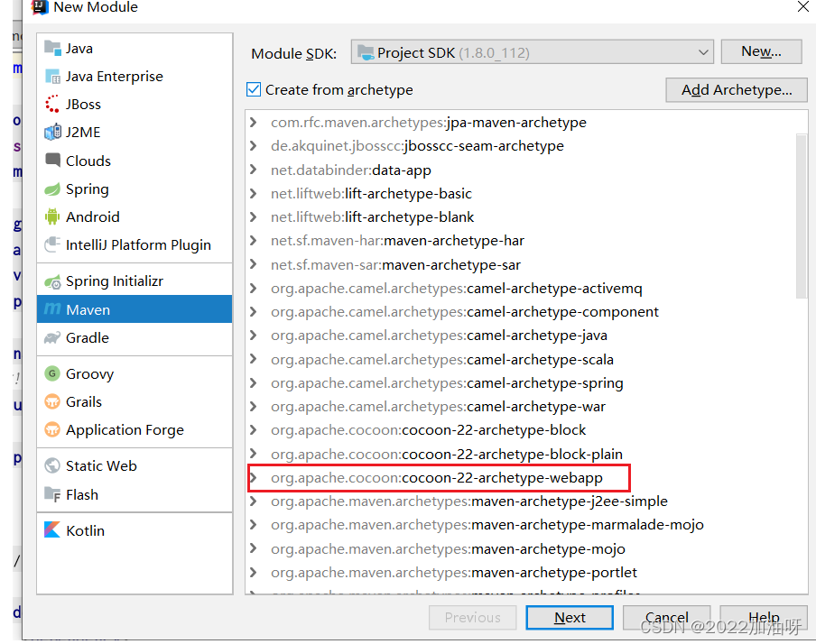816x644 pixels.
Task: Click the Flash folder icon
Action: [x=52, y=494]
